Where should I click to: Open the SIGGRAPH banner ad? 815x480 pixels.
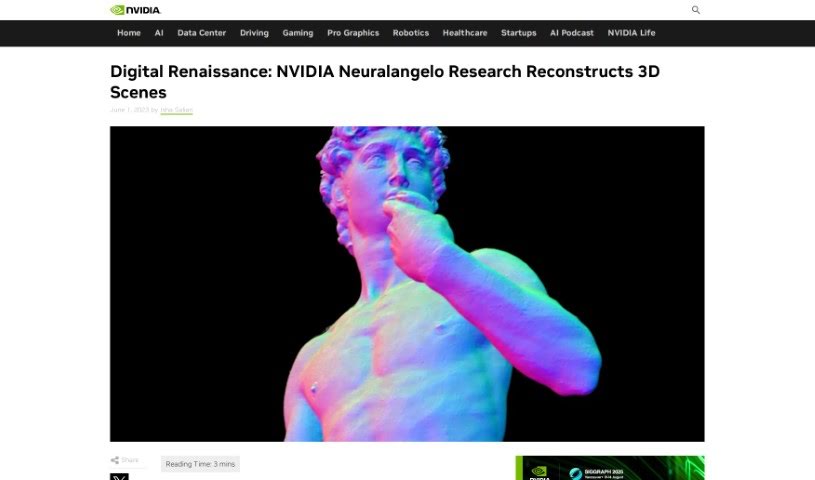[610, 468]
